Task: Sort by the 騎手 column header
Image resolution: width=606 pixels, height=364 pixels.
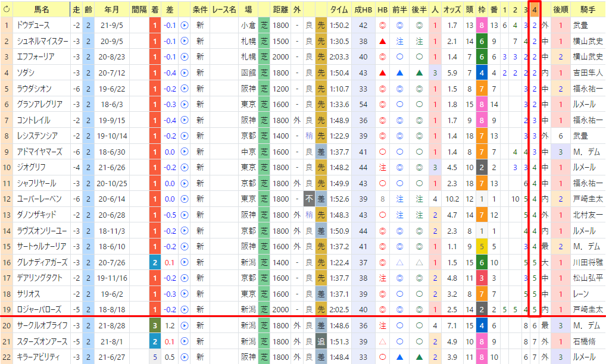Action: 588,10
